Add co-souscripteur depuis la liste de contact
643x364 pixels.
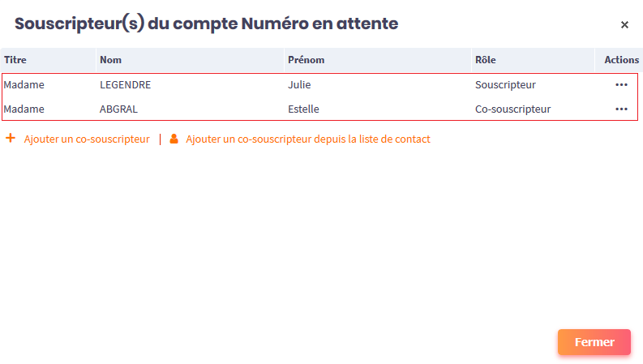tap(307, 139)
